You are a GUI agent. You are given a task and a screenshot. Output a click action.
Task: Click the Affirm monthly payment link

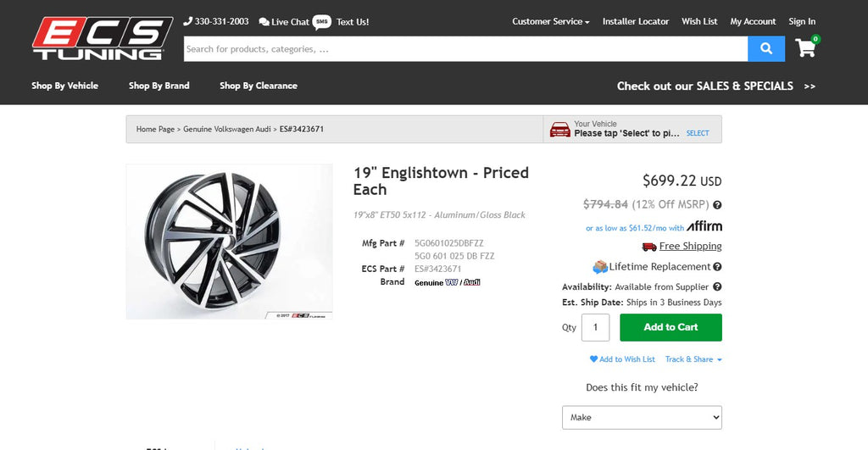pyautogui.click(x=635, y=228)
